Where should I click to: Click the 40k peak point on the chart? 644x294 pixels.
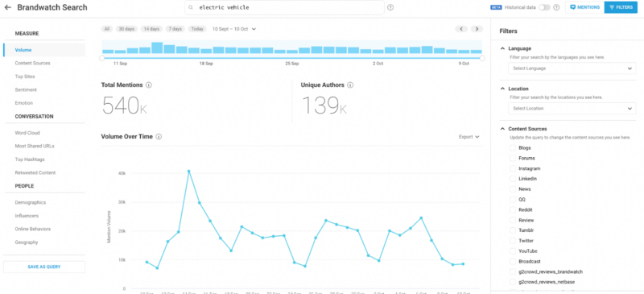pyautogui.click(x=188, y=171)
